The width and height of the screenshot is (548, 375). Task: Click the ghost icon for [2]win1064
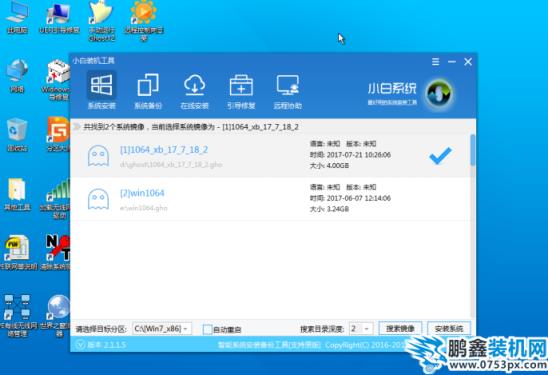click(x=98, y=199)
